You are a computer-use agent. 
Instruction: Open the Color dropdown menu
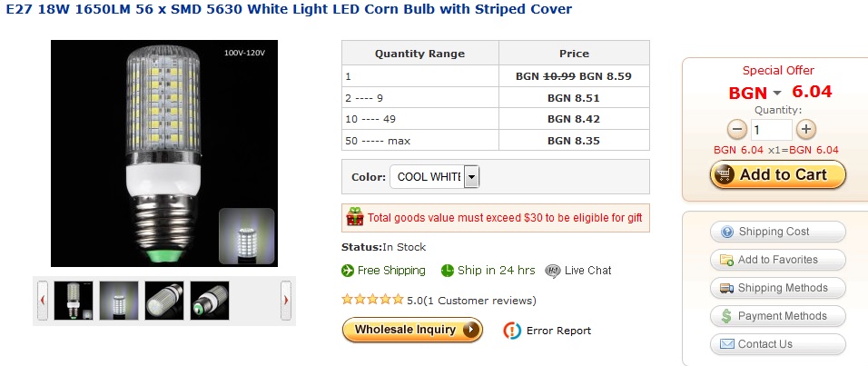tap(471, 177)
